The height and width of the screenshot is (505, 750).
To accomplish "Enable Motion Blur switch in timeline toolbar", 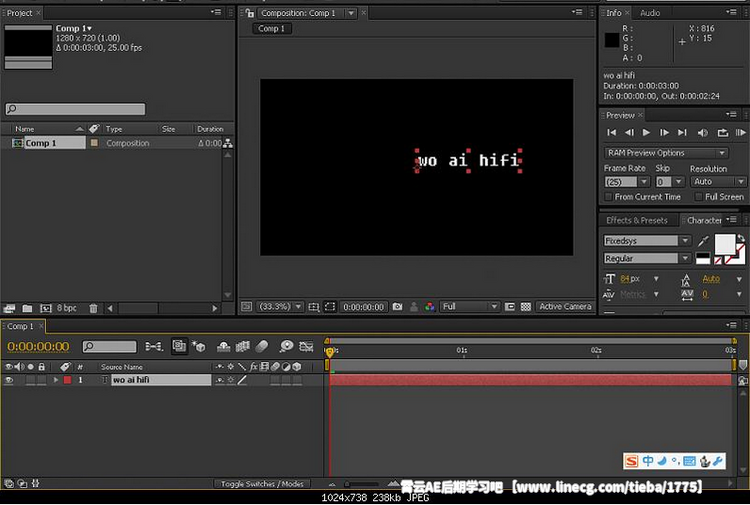I will point(262,346).
